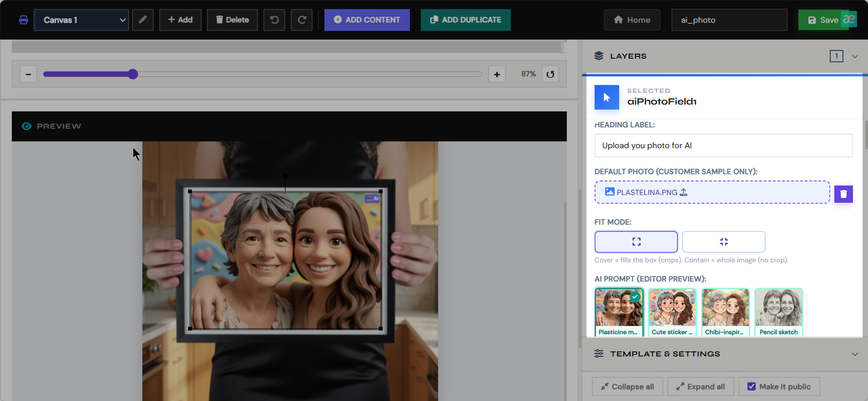Click the DEFAULT PHOTO (CUSTOMER SAMPLE ONLY): label
This screenshot has width=868, height=401.
[676, 171]
